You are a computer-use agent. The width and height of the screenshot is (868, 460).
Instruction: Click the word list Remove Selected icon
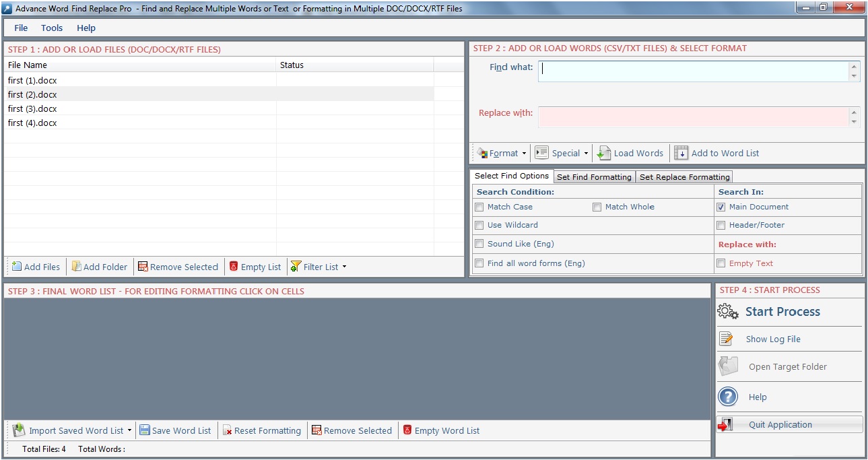click(316, 430)
